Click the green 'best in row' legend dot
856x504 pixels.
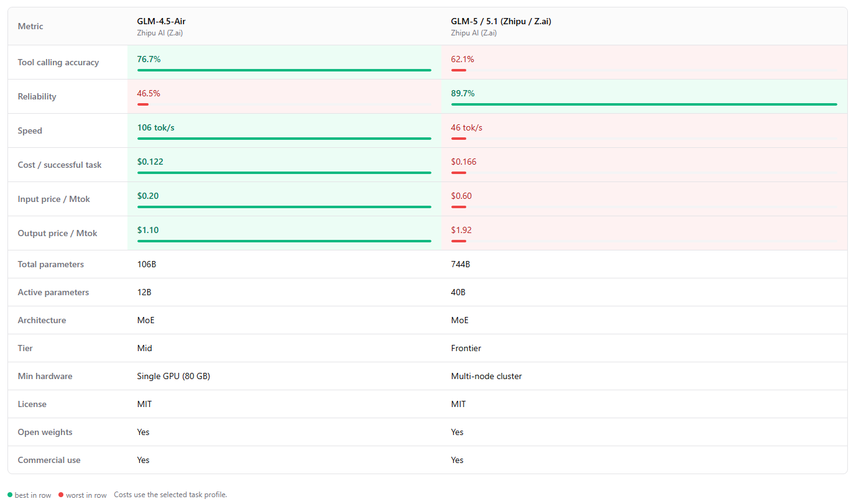[x=10, y=495]
